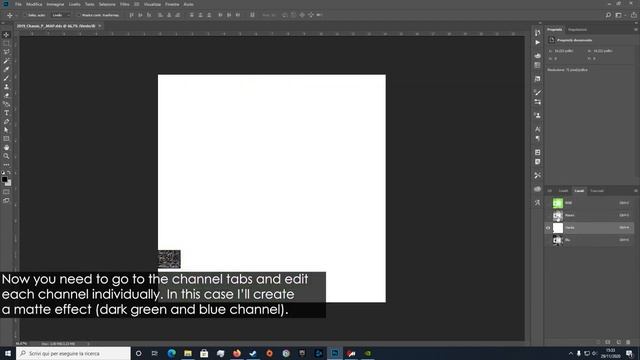The height and width of the screenshot is (360, 640).
Task: Show the RGB channel visibility
Action: click(548, 203)
